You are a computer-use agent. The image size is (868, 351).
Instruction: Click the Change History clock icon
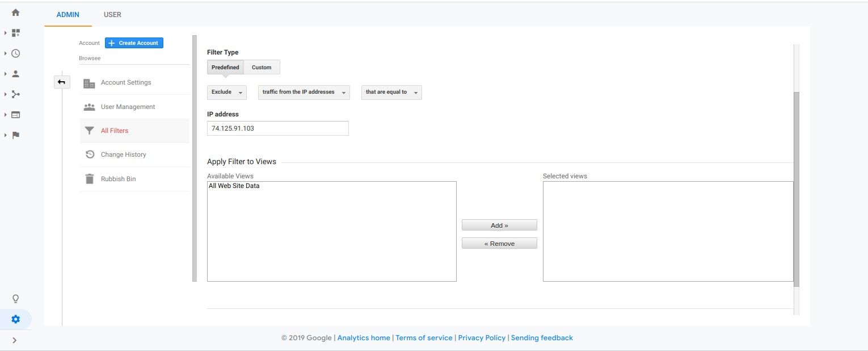[x=89, y=154]
